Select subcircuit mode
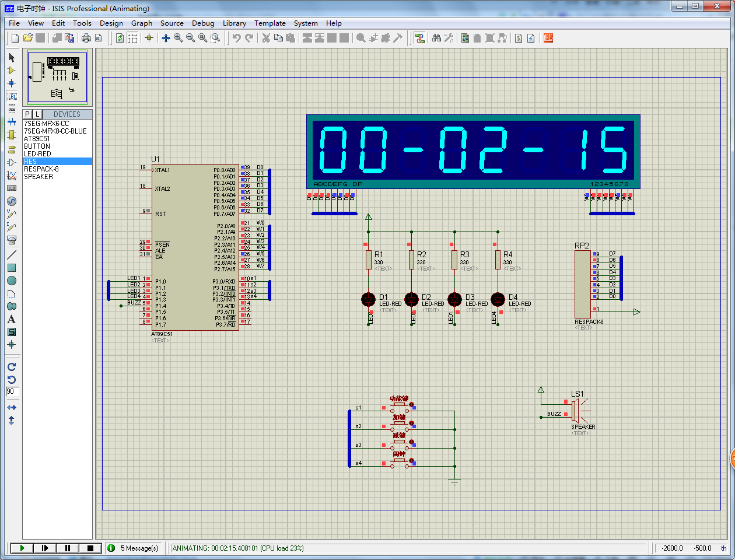Screen dimensions: 735x560 12,135
